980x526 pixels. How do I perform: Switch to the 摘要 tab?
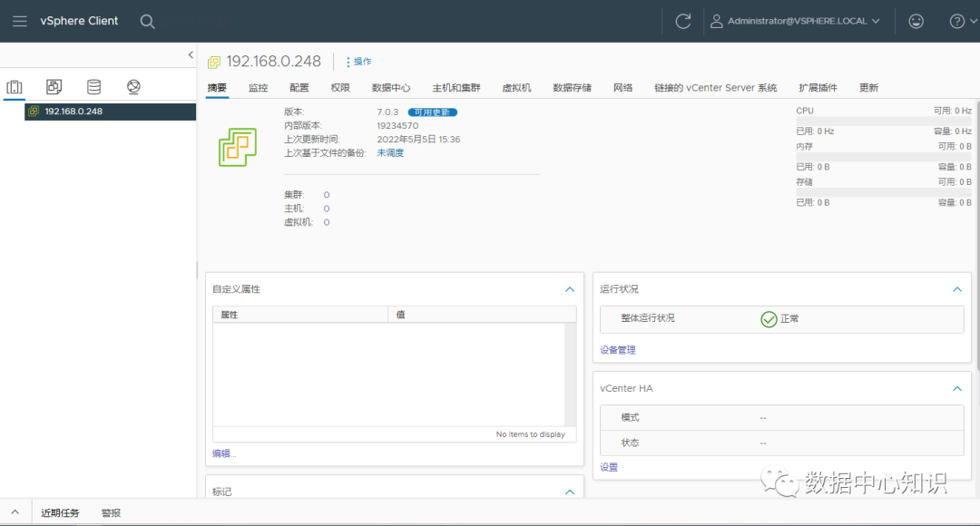[x=217, y=87]
